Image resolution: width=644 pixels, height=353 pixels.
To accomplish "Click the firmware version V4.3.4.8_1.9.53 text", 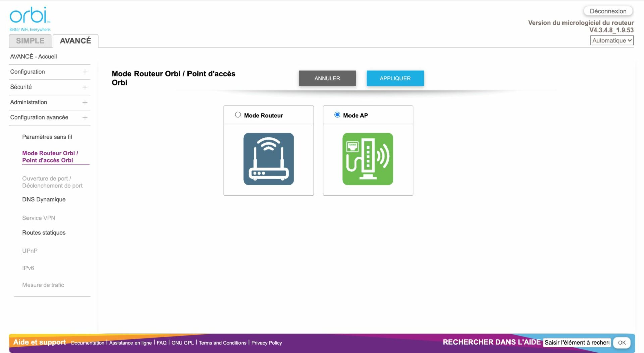I will click(x=611, y=30).
